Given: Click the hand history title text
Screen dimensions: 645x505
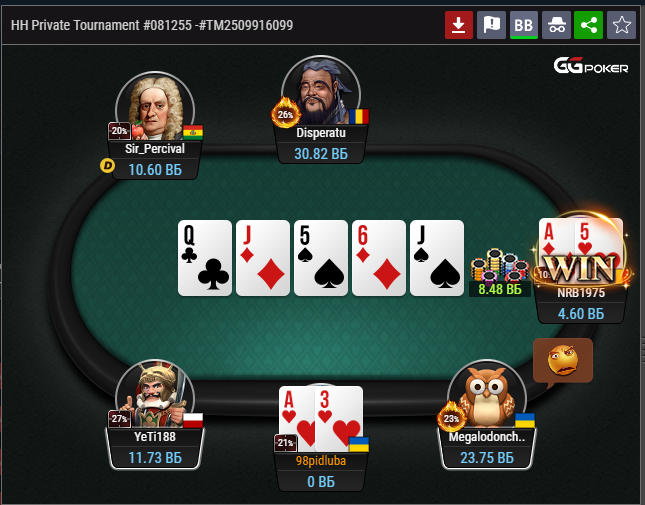Looking at the screenshot, I should click(152, 25).
